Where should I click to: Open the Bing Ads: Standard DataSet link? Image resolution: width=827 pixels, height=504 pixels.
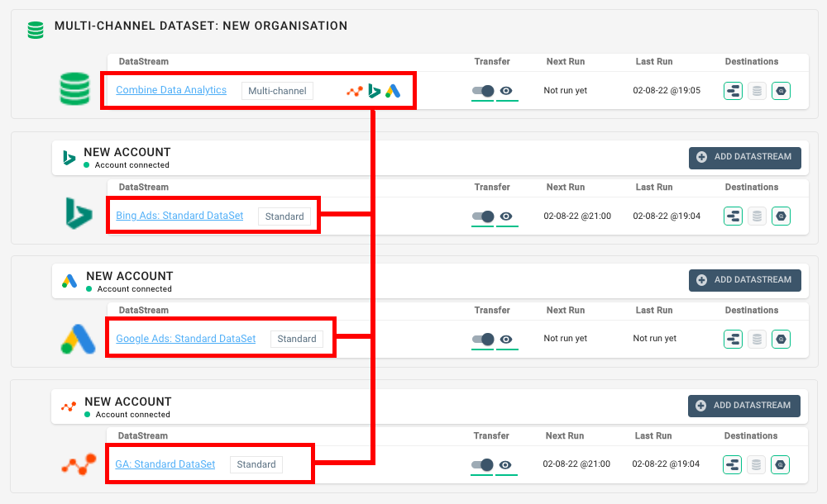(x=179, y=216)
